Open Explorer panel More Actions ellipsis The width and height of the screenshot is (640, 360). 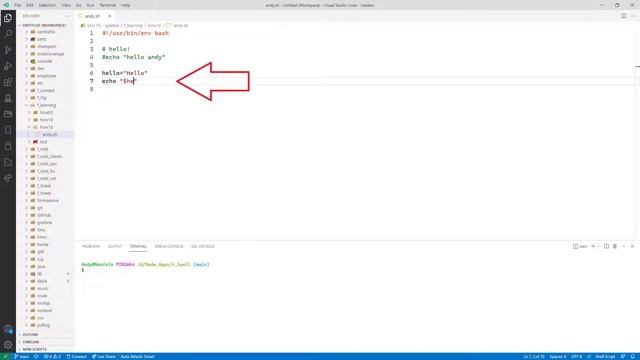(67, 16)
